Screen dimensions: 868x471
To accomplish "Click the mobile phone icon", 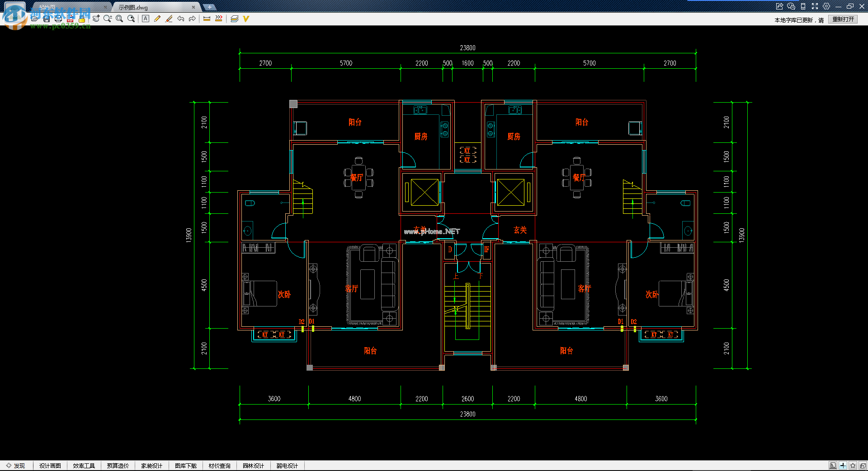I will (x=803, y=6).
